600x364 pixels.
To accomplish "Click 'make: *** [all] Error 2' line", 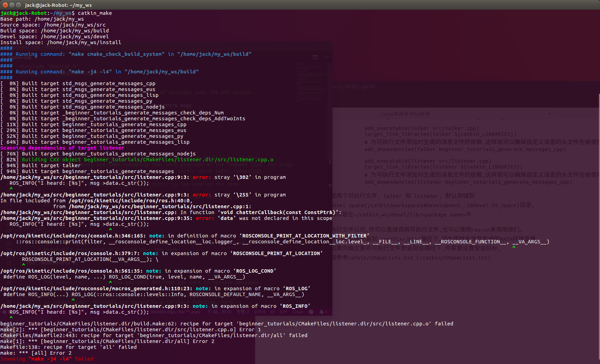I will coord(36,353).
